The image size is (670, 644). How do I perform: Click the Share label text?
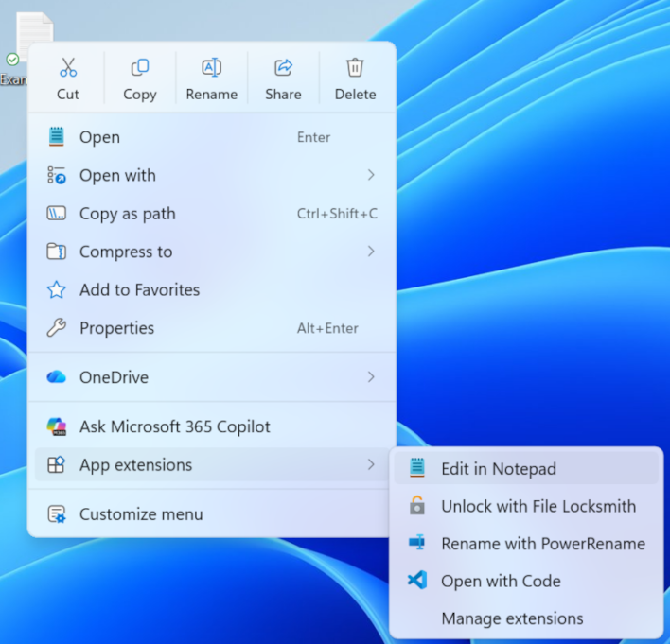(x=283, y=94)
